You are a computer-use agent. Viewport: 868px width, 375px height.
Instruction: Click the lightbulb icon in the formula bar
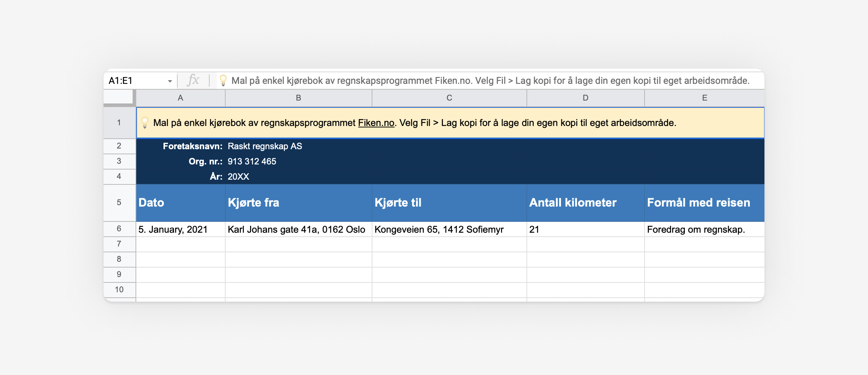(224, 81)
